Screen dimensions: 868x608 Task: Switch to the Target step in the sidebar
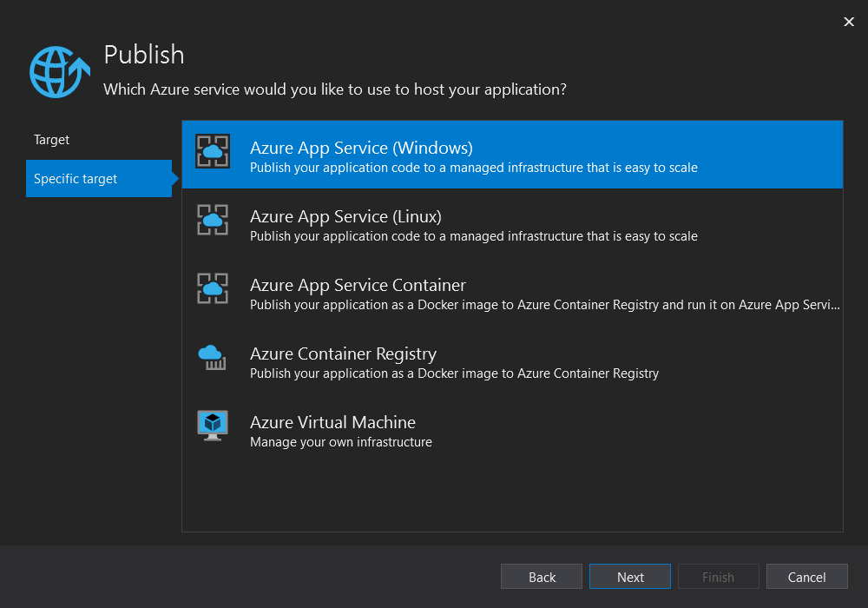coord(51,139)
